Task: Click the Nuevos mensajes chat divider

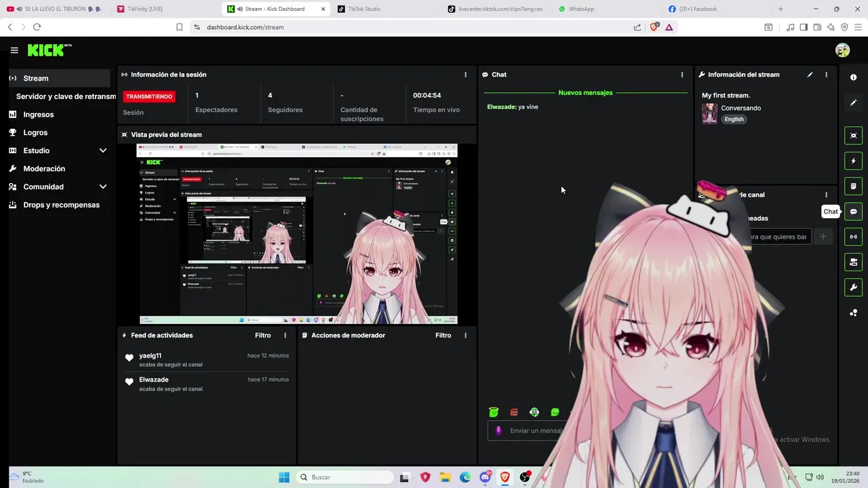Action: 585,93
